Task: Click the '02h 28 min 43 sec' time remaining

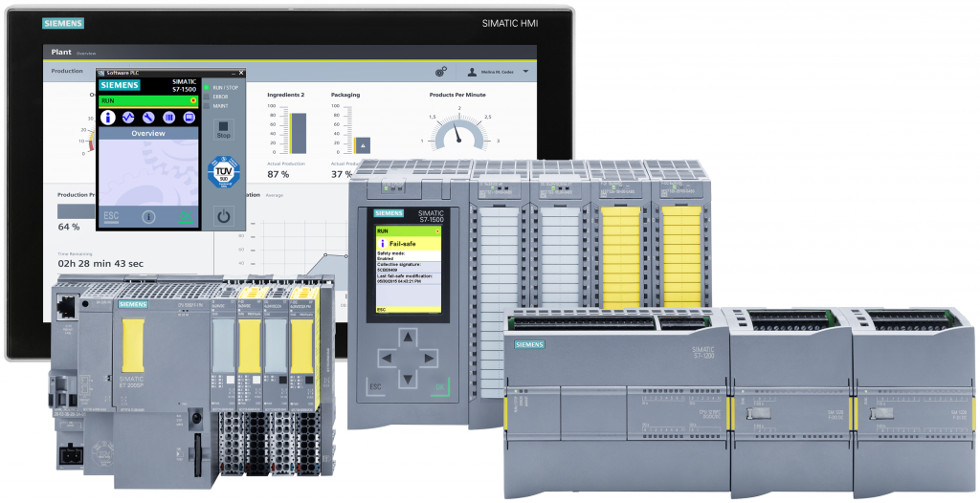Action: coord(100,264)
